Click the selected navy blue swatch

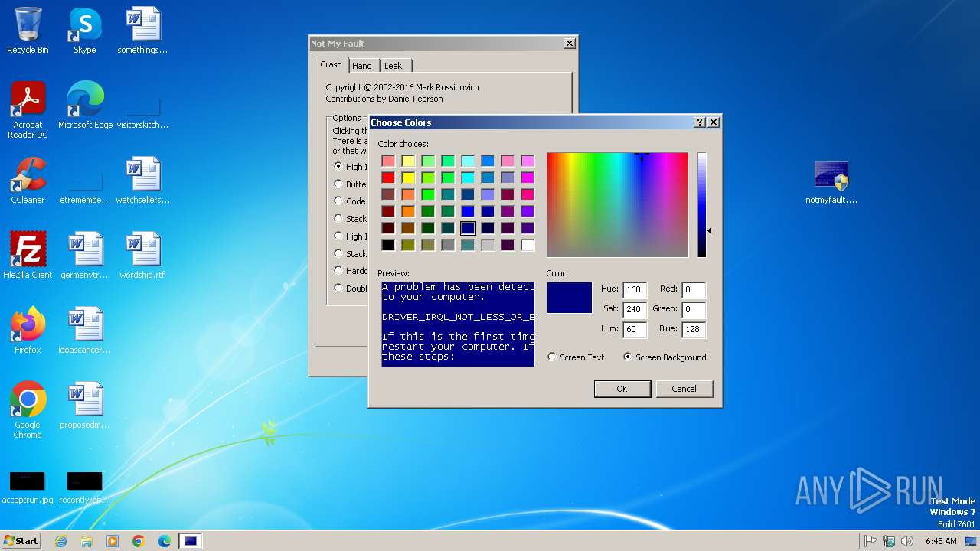(x=468, y=228)
